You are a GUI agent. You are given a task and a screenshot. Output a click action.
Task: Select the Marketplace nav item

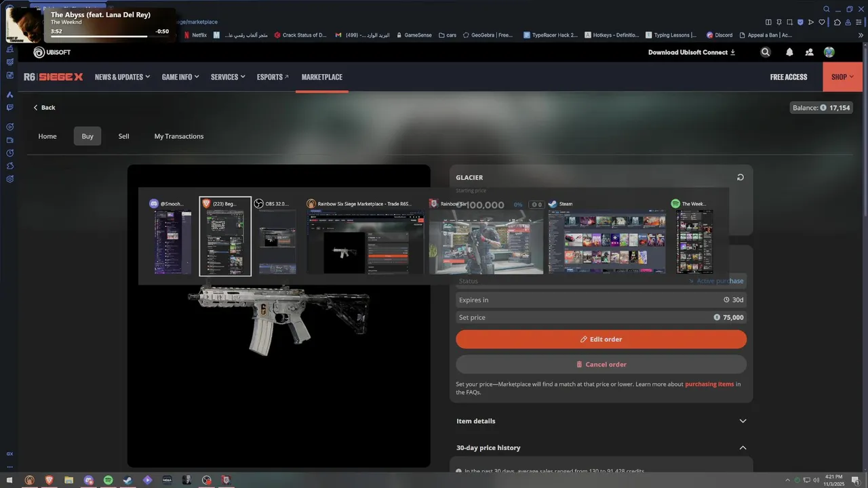click(x=322, y=77)
